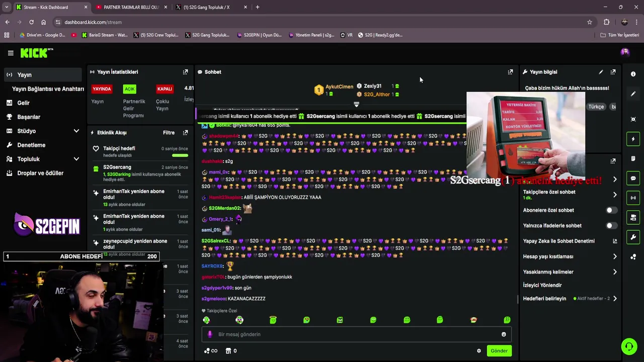Open the emoji picker in the message box
The image size is (644, 362).
click(504, 334)
